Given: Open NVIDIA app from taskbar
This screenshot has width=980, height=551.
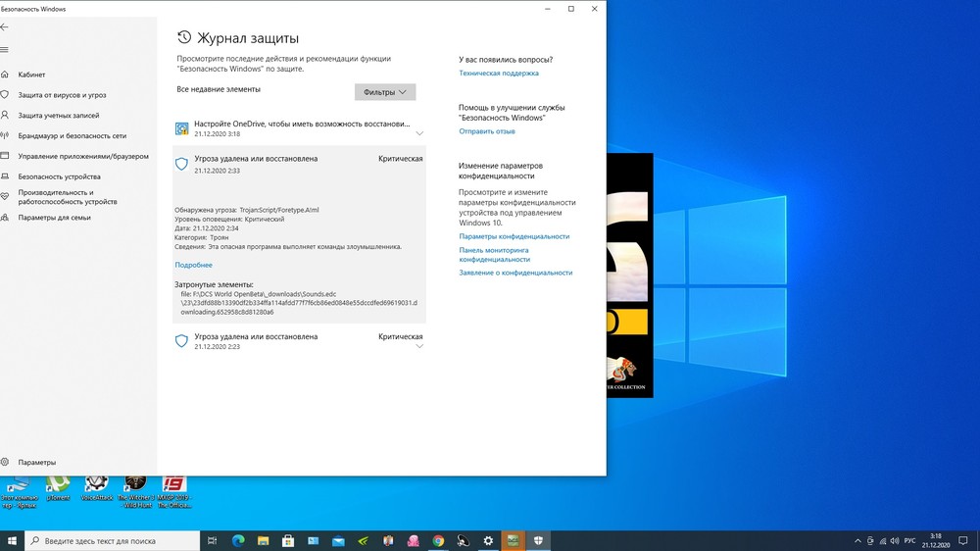Looking at the screenshot, I should [x=364, y=541].
